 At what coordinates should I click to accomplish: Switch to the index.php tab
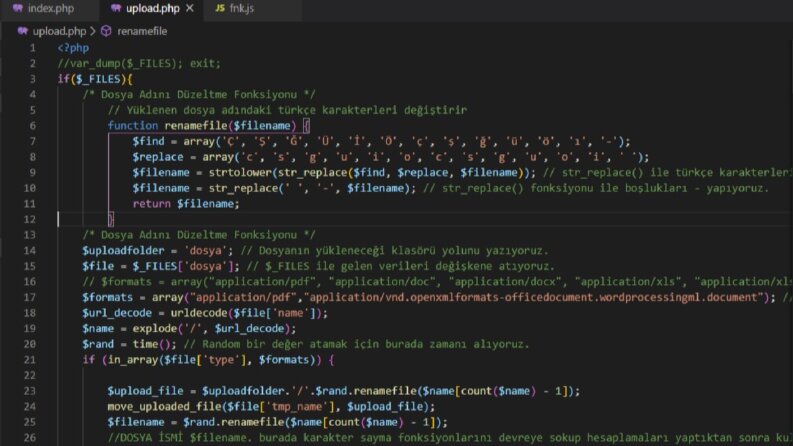[50, 9]
